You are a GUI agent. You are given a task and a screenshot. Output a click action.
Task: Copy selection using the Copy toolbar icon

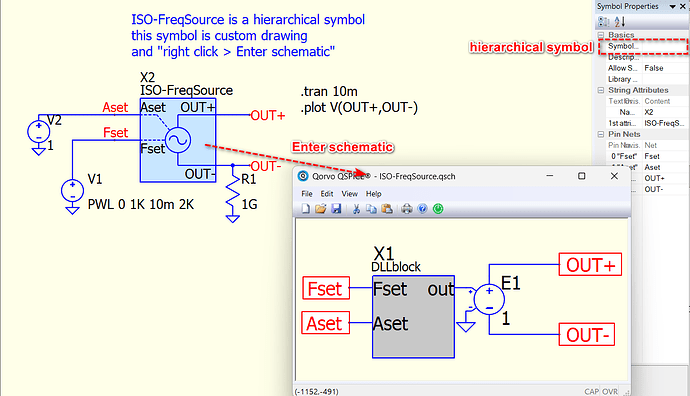tap(371, 209)
